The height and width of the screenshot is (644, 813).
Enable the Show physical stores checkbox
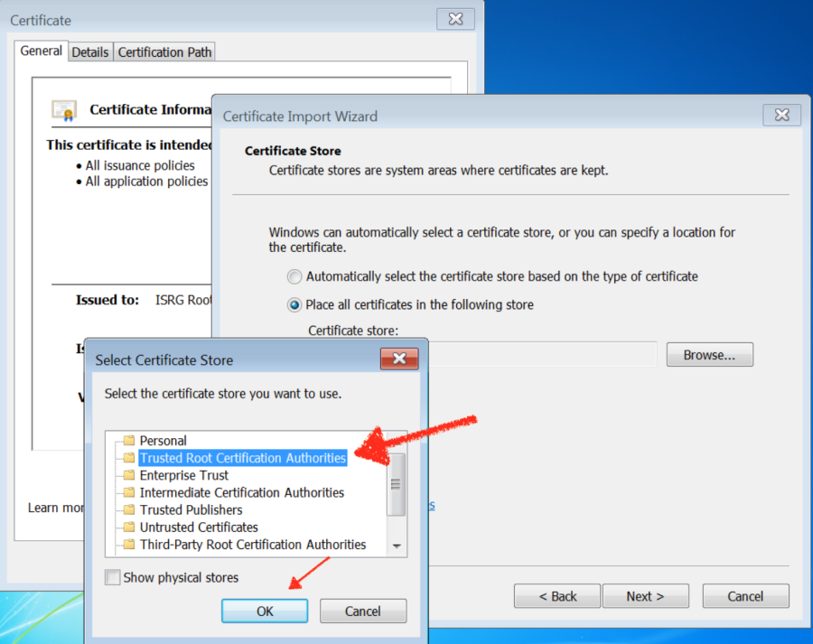(112, 577)
